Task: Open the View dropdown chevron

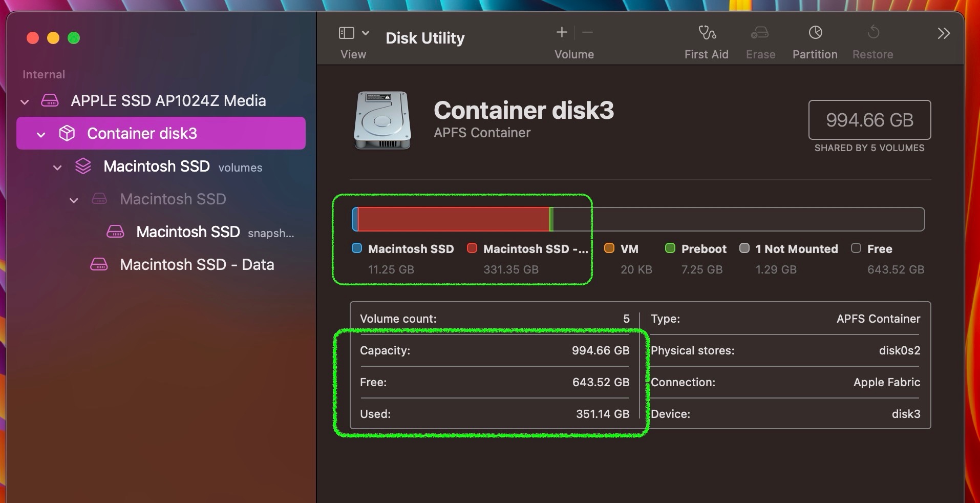Action: (365, 32)
